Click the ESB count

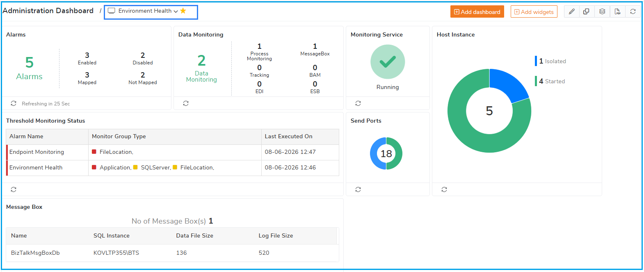[x=315, y=84]
